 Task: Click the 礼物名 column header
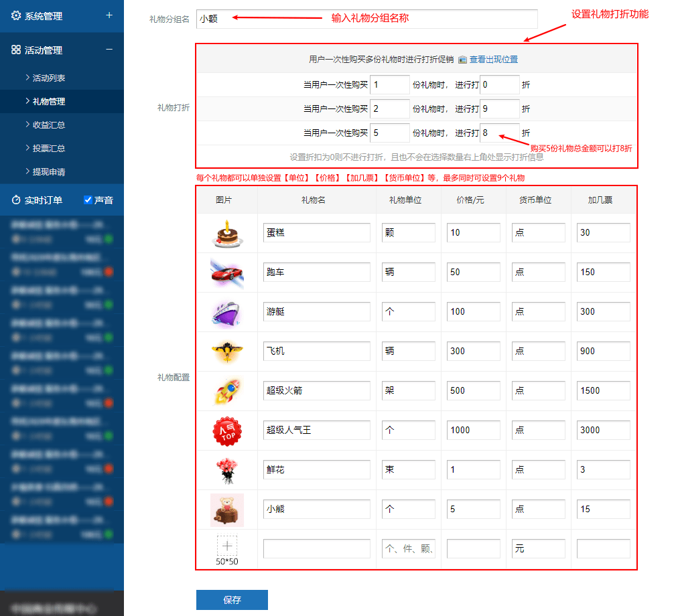tap(314, 200)
